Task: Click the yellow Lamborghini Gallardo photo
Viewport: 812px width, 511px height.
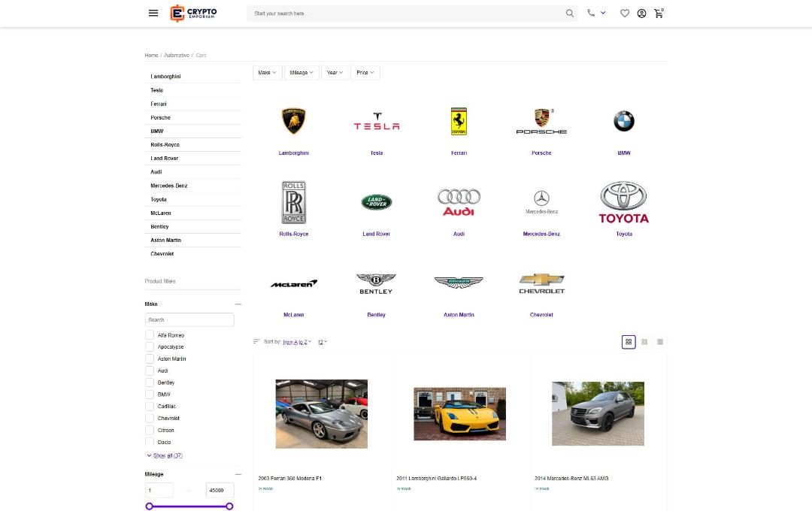Action: [460, 413]
